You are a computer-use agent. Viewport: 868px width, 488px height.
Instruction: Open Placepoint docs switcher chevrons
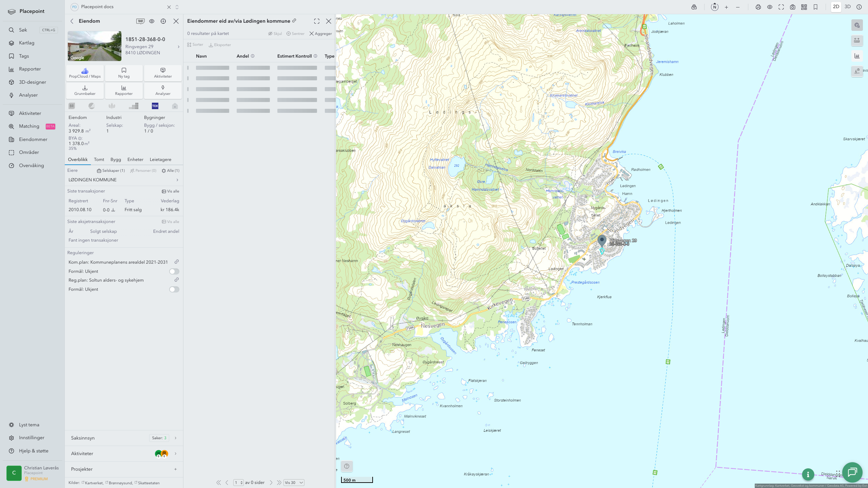[x=177, y=7]
